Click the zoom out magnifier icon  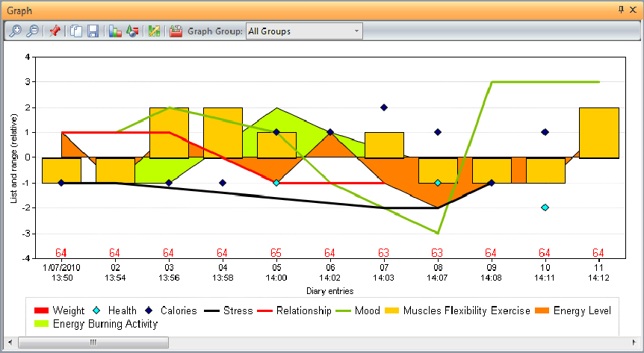(x=32, y=31)
